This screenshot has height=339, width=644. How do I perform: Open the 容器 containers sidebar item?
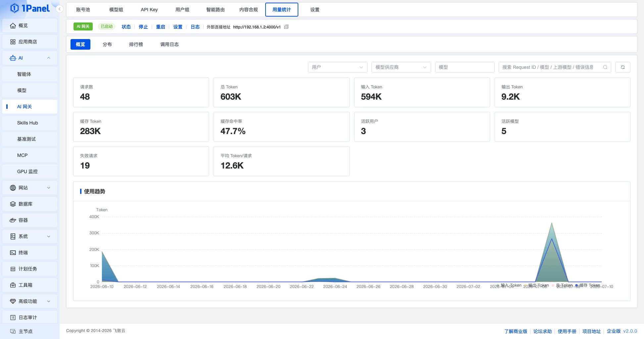pyautogui.click(x=30, y=220)
